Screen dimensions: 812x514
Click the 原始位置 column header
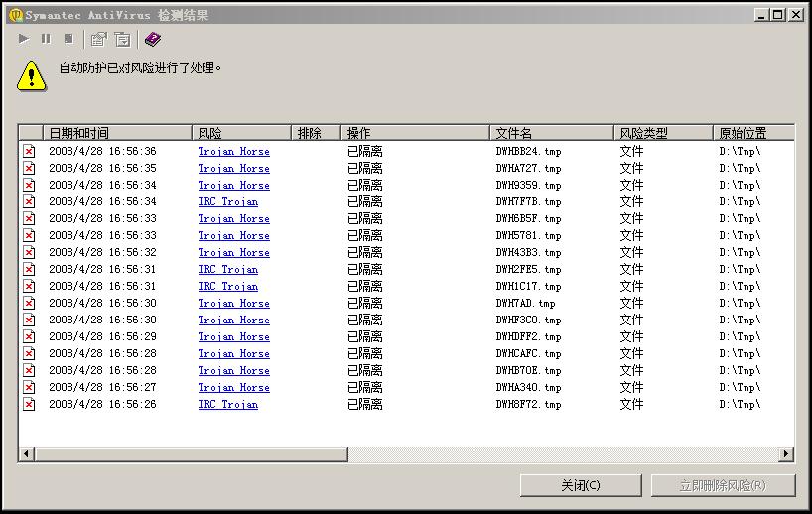pyautogui.click(x=753, y=133)
